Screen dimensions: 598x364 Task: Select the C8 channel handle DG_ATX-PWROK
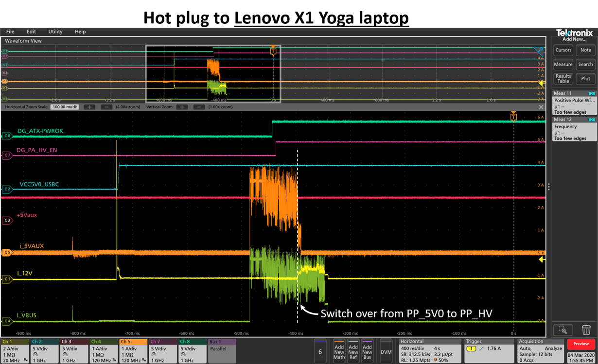[7, 136]
